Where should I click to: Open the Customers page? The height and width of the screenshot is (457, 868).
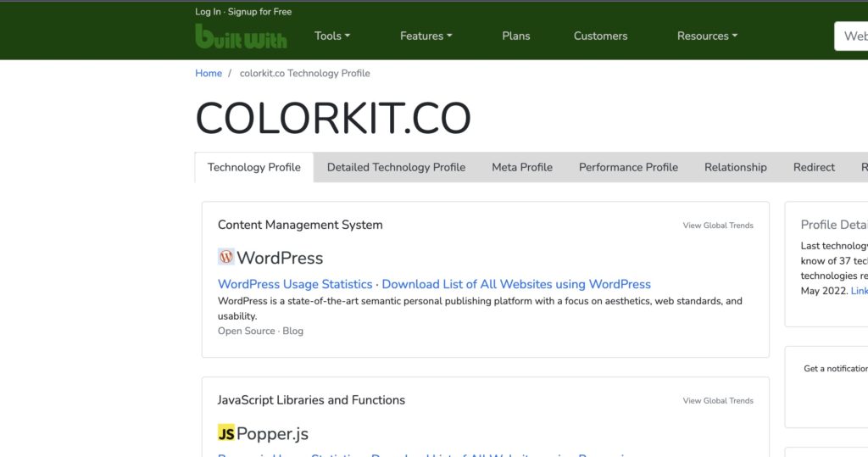pos(601,36)
